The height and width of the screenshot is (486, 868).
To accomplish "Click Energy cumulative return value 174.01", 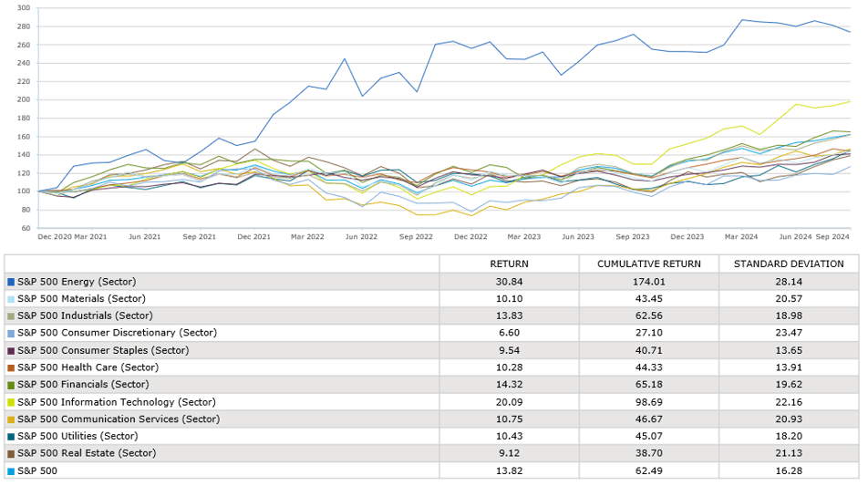I will 647,282.
